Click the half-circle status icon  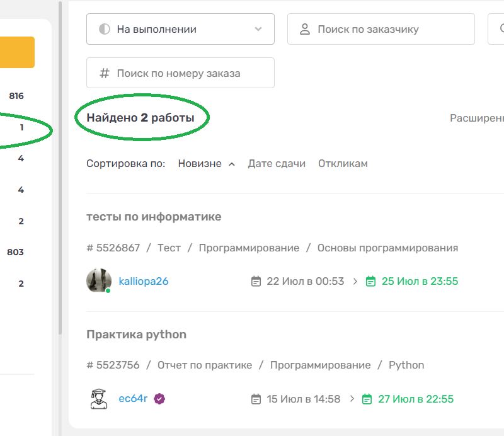(105, 29)
